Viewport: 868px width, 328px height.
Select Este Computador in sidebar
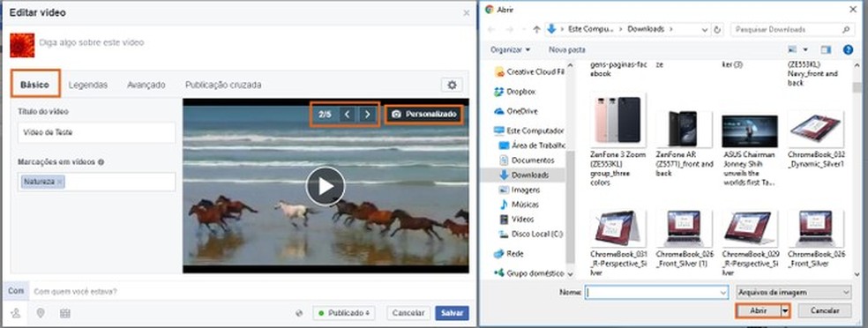pos(528,131)
